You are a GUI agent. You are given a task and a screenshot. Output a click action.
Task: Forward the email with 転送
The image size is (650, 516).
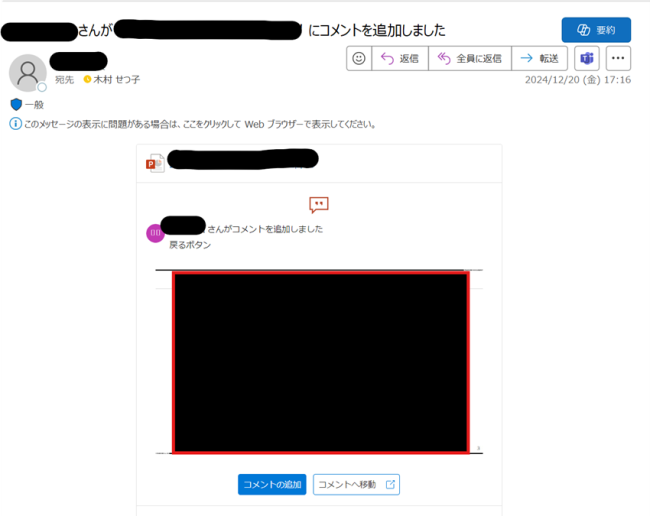coord(540,59)
